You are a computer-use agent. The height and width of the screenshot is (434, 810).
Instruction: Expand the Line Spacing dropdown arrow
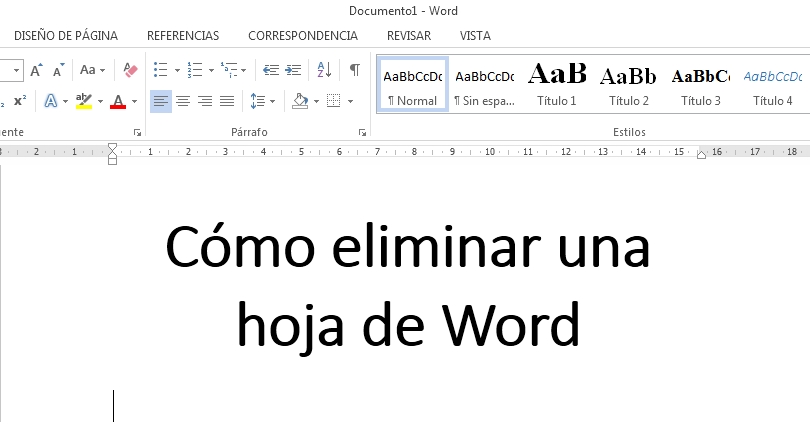click(272, 101)
